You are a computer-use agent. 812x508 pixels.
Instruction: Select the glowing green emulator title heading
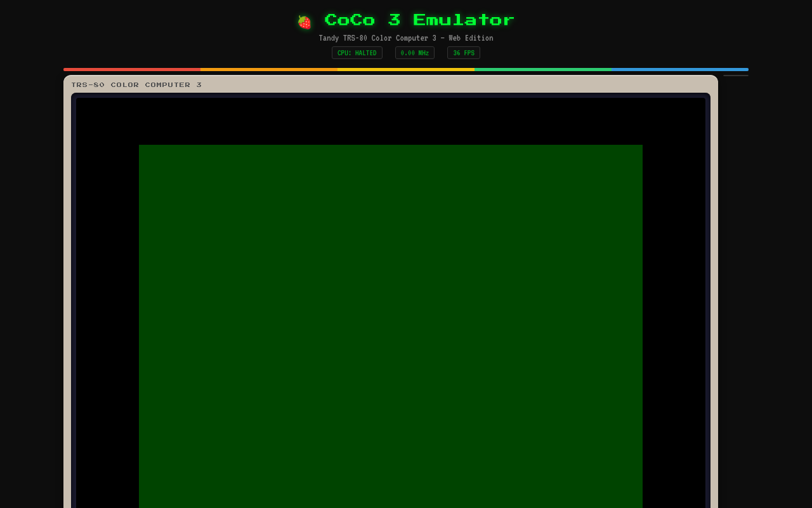click(x=419, y=19)
